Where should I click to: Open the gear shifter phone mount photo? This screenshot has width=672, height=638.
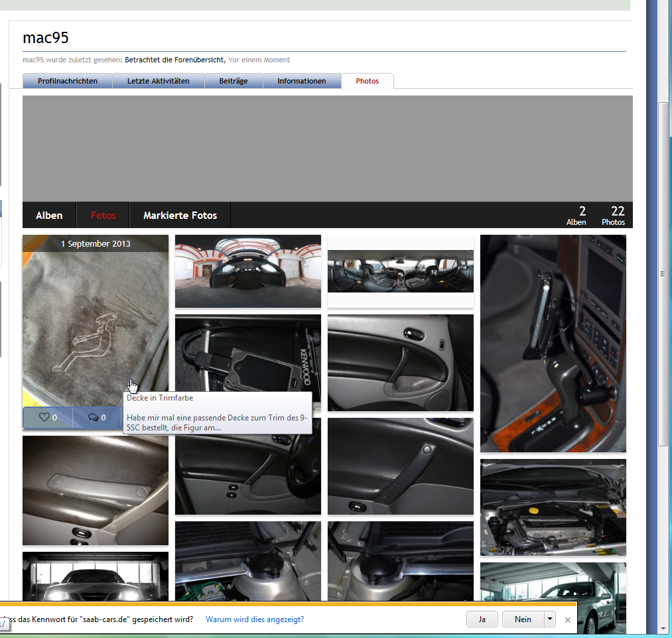[553, 344]
